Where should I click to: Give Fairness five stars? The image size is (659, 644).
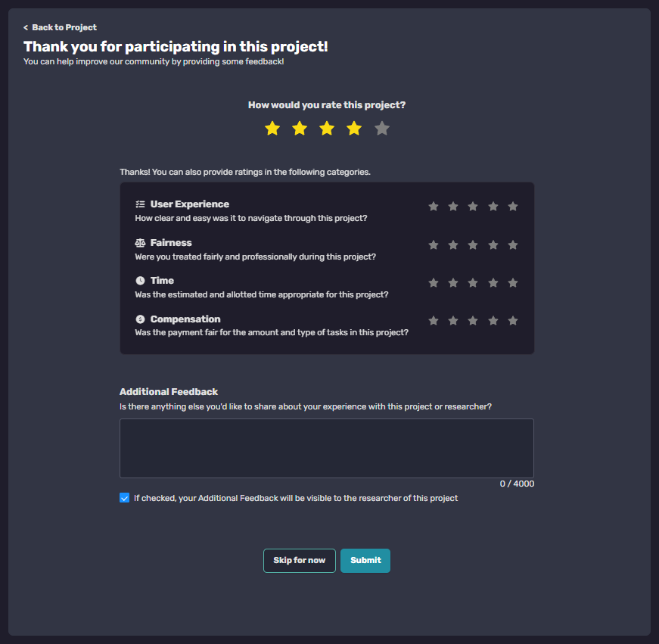pos(513,245)
